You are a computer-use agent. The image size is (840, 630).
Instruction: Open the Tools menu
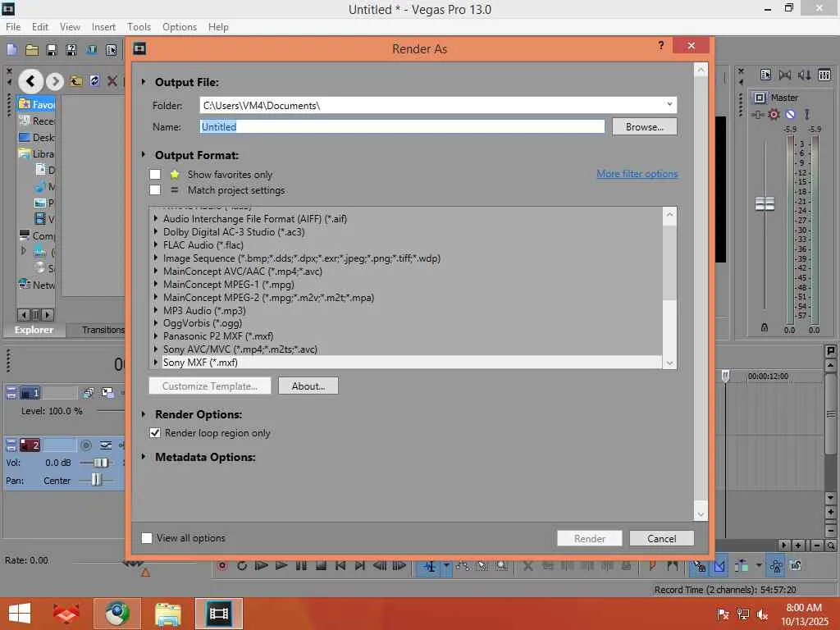click(x=139, y=27)
